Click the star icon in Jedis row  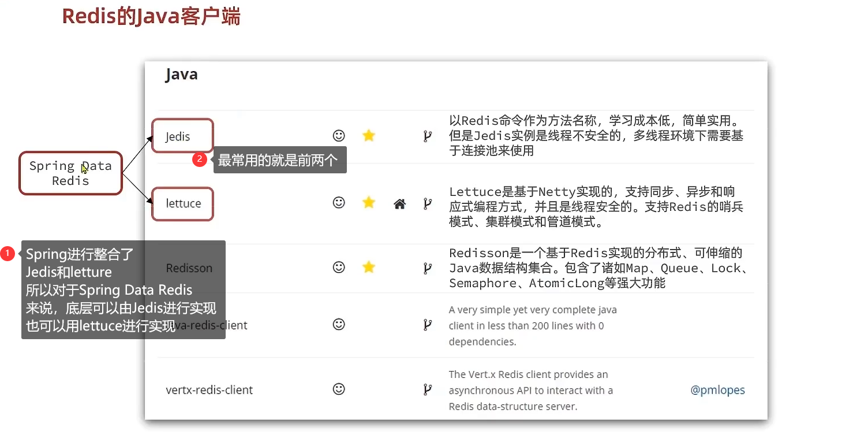point(369,136)
